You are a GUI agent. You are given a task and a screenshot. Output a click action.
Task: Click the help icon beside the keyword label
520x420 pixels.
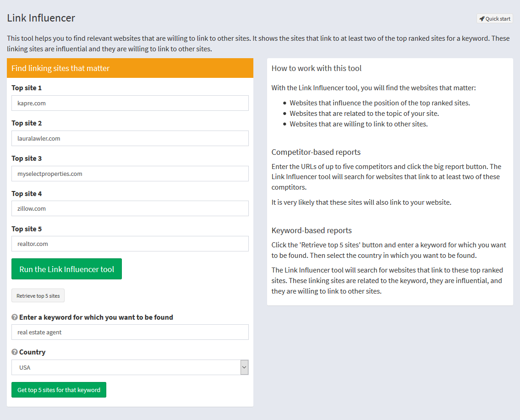[15, 317]
